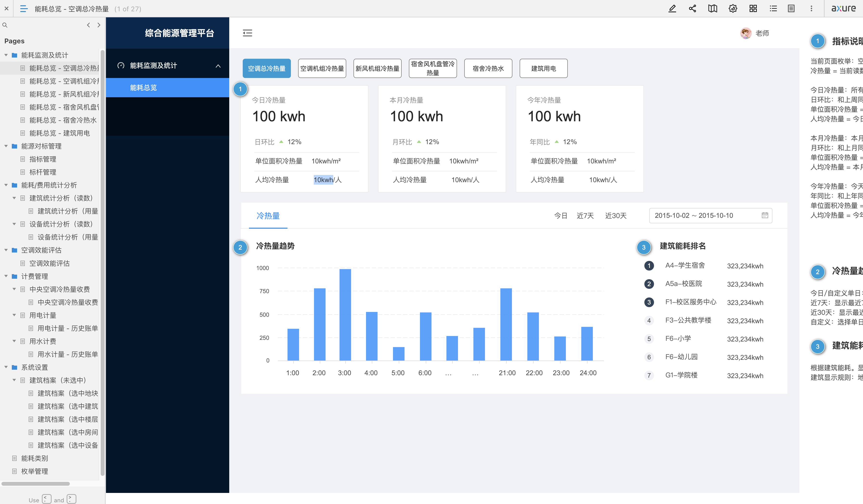Click the 2015-10-02 ~ 2015-10-10 date range field
This screenshot has height=504, width=863.
(x=711, y=215)
